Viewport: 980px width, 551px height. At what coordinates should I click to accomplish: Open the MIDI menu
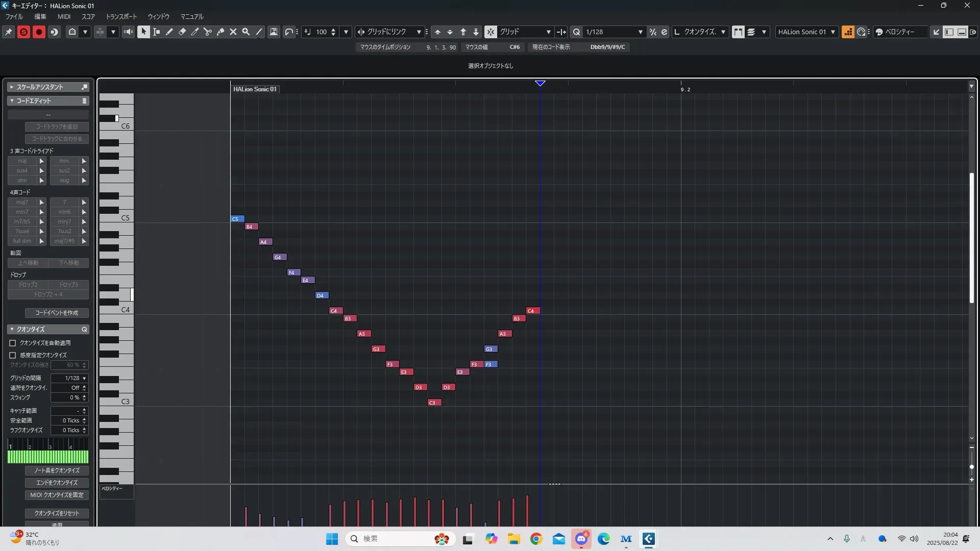64,16
